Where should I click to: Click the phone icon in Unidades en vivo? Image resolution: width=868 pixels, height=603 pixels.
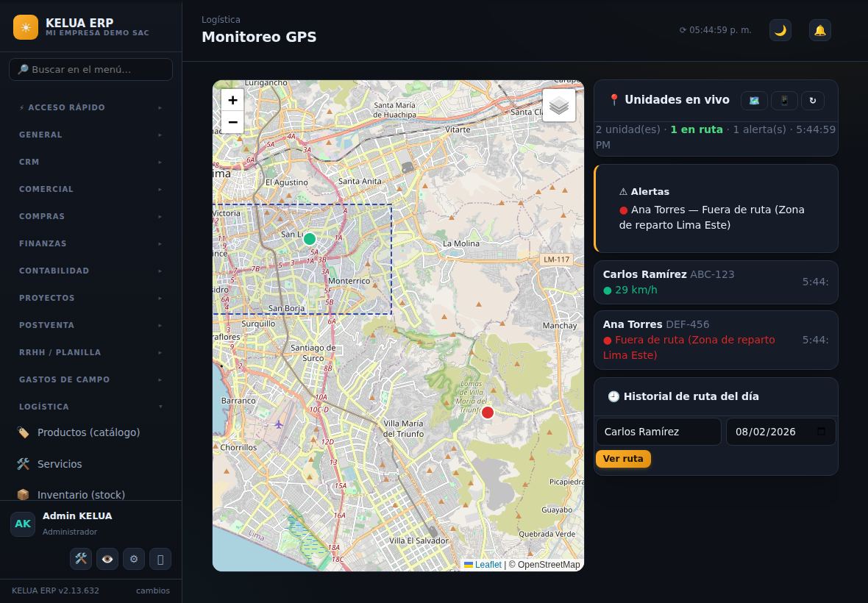tap(784, 101)
